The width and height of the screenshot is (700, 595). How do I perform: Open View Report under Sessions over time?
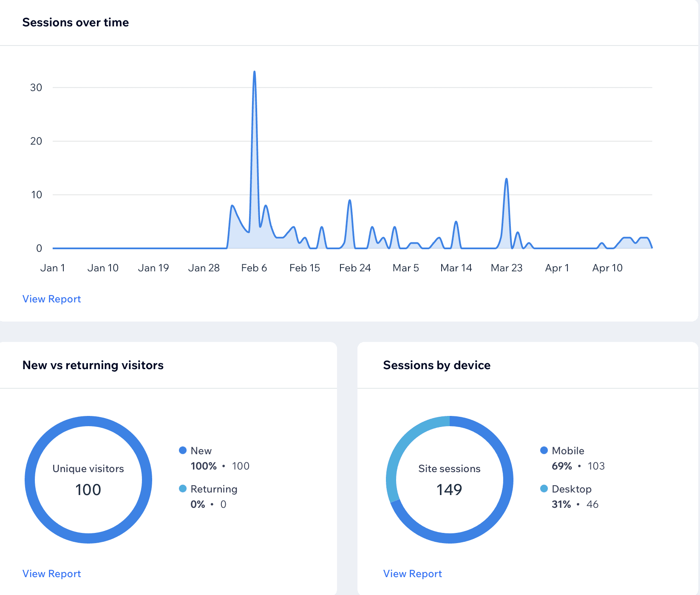click(x=51, y=299)
